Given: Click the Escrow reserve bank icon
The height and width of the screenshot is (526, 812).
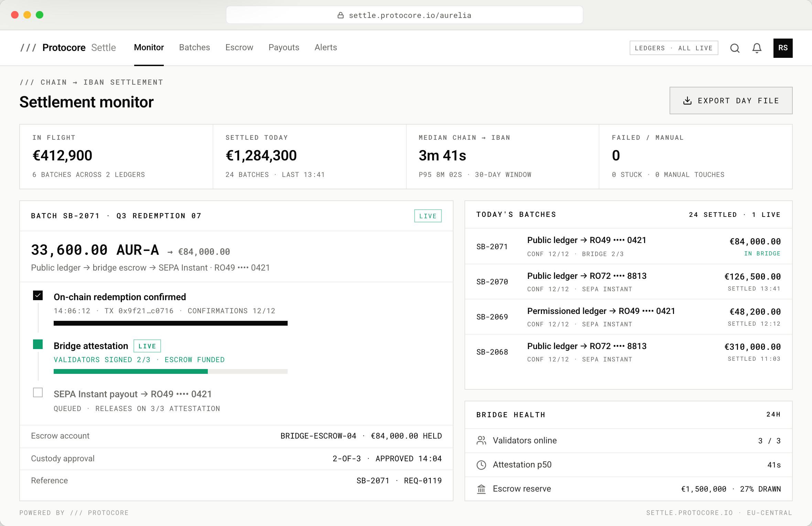Looking at the screenshot, I should point(481,489).
